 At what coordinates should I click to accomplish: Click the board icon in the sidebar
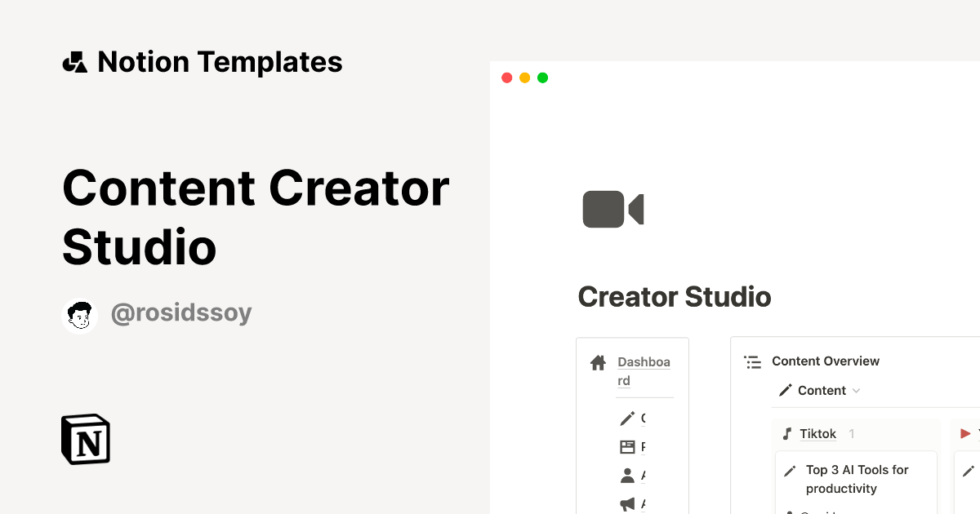tap(629, 446)
